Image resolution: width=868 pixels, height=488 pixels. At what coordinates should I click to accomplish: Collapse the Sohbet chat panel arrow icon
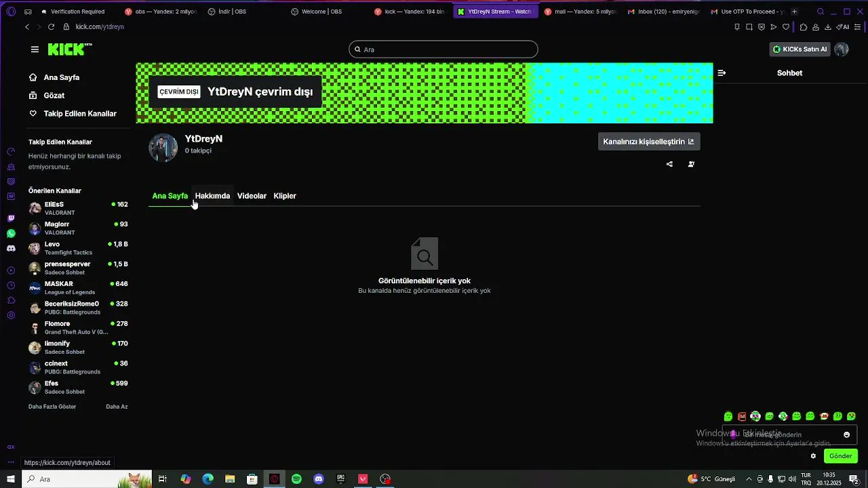tap(722, 73)
